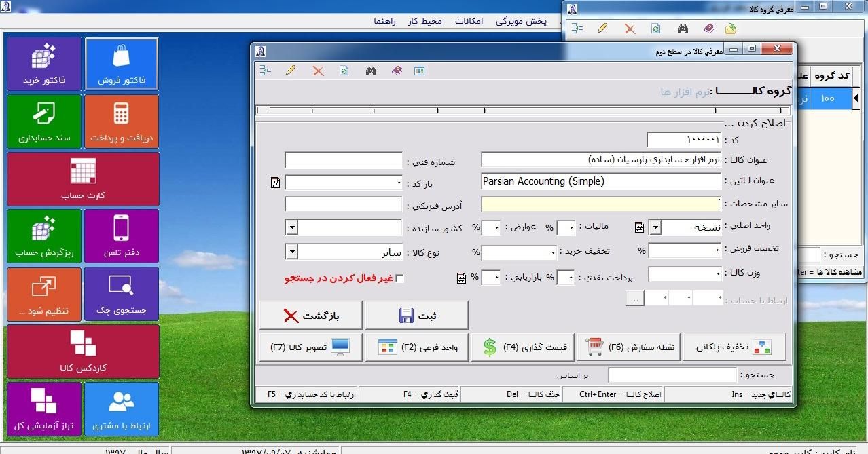Open the سند حسابداری tile

coord(44,121)
